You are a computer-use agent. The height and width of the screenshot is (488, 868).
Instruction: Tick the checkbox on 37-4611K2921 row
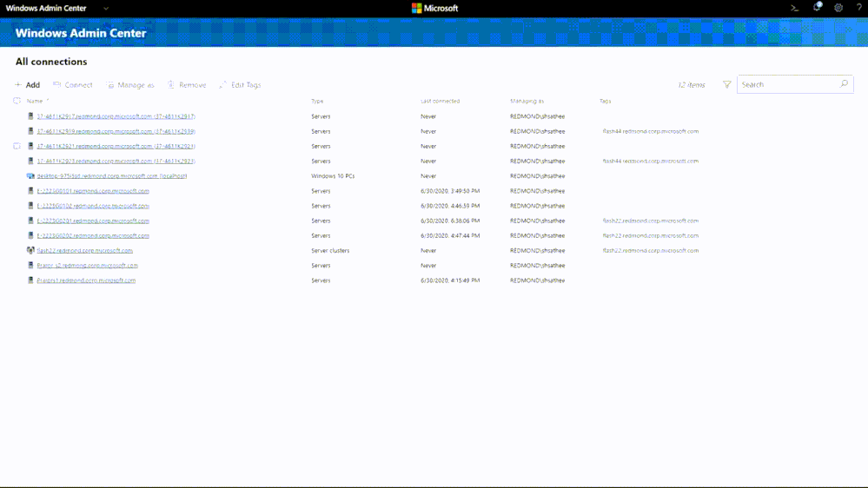pyautogui.click(x=17, y=146)
